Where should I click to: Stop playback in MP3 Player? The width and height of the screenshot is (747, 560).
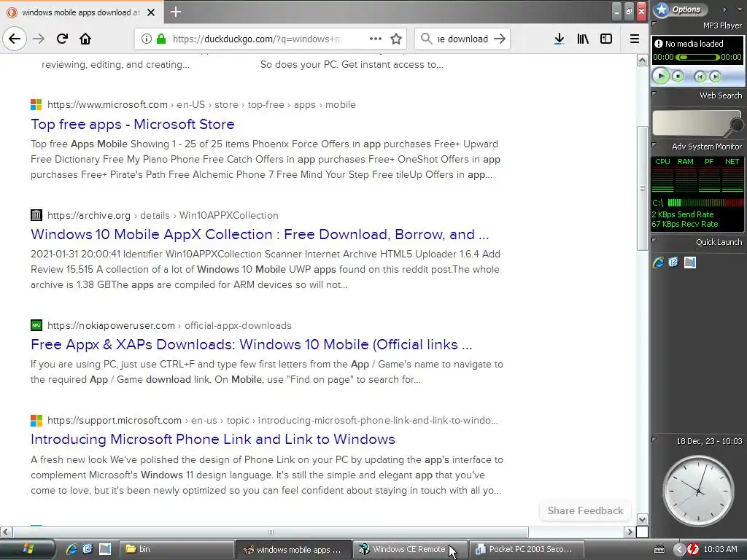(x=678, y=76)
